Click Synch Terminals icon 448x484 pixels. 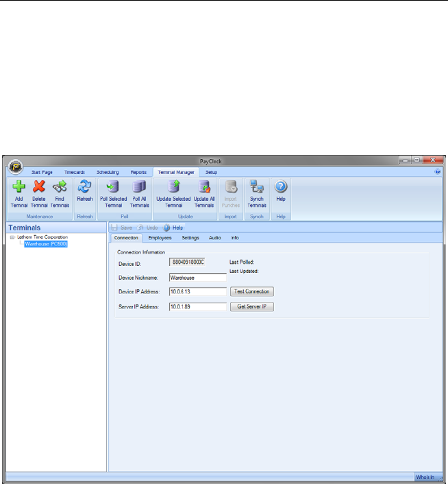256,186
